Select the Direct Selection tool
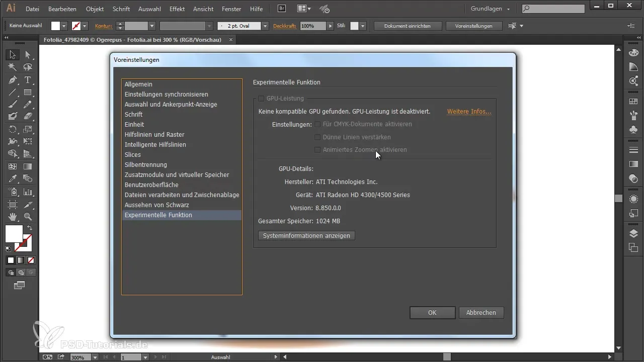 [x=28, y=54]
